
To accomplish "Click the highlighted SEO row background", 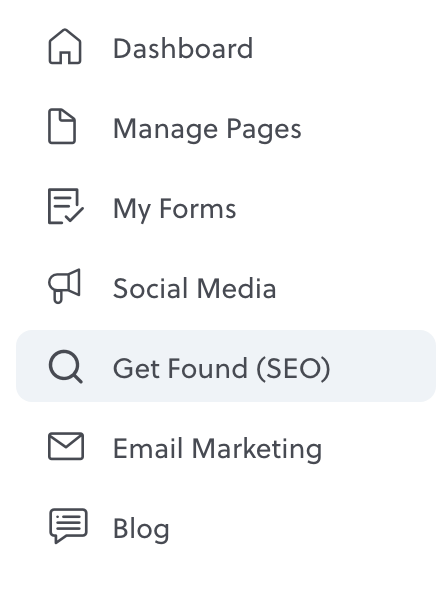I will 226,366.
